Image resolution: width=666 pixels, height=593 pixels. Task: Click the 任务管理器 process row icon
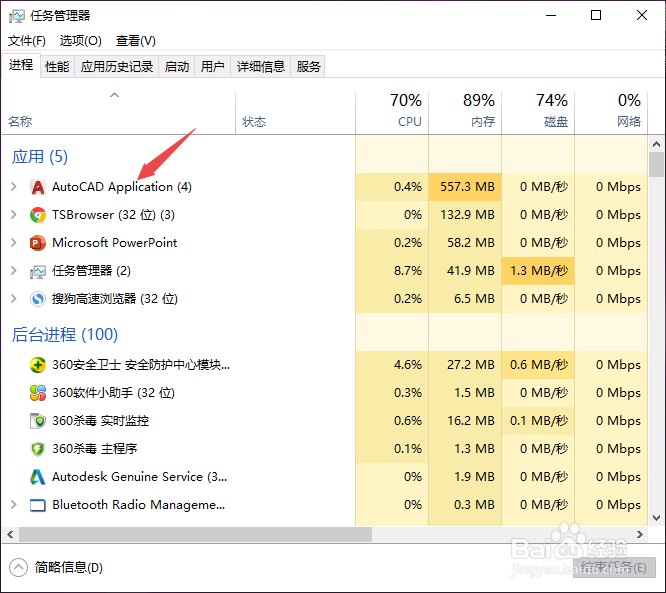[38, 271]
